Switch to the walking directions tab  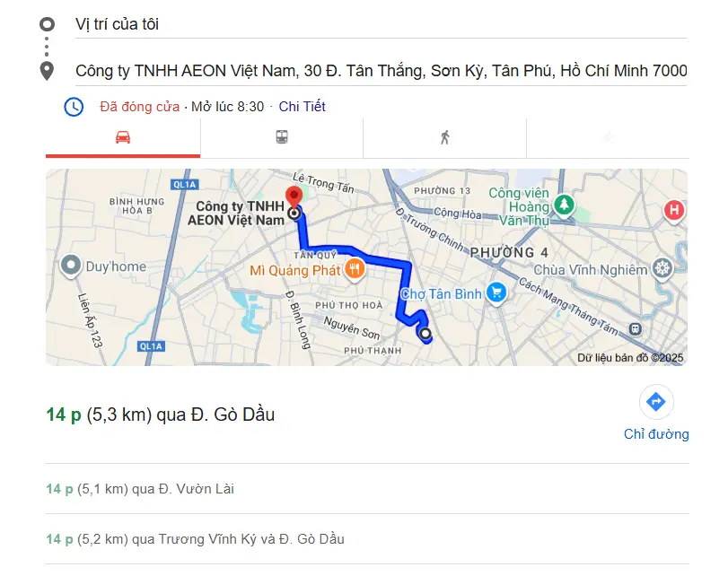[x=444, y=137]
